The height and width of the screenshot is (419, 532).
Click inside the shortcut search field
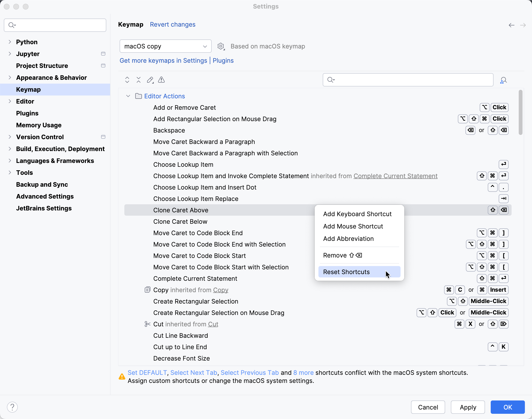point(407,80)
